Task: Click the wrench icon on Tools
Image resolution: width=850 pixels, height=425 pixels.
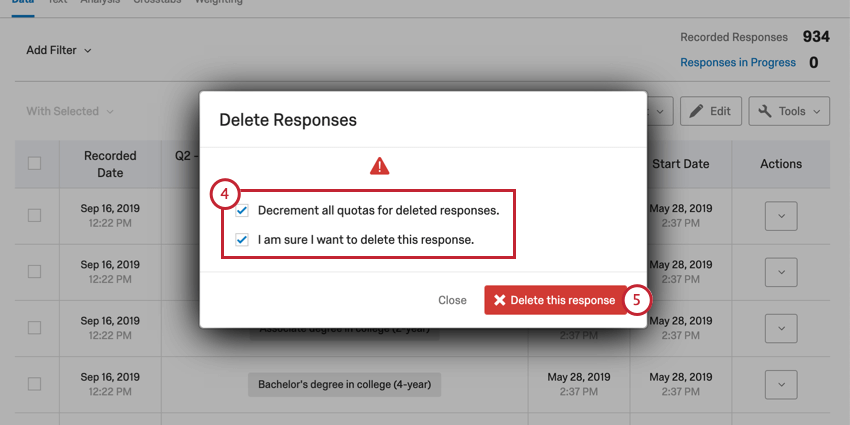Action: [765, 111]
